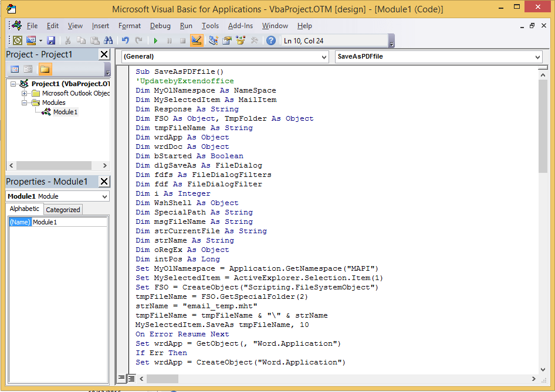Viewport: 555px width, 392px height.
Task: Click the Help question mark icon
Action: click(270, 40)
